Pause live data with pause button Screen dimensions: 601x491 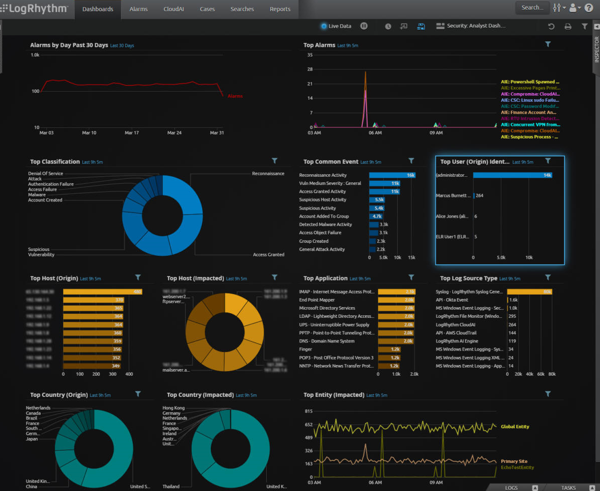coord(364,26)
